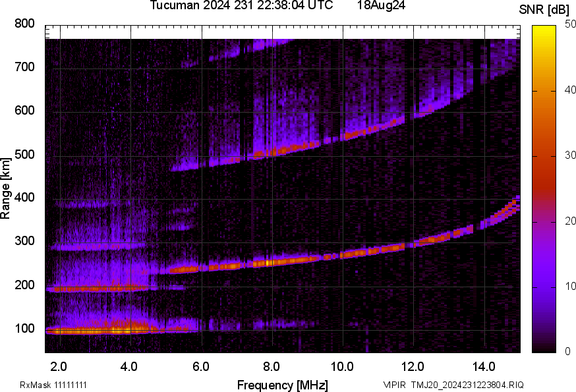Screen dimensions: 576x392
Task: Click the SNR color scale bar
Action: 544,189
